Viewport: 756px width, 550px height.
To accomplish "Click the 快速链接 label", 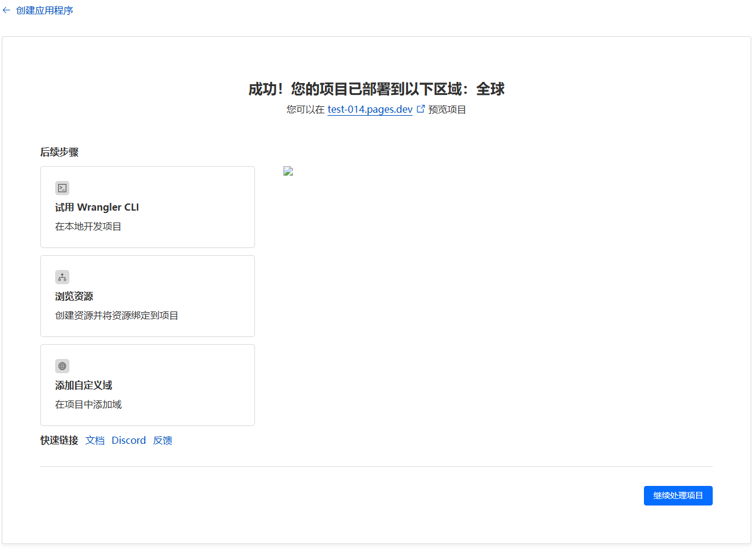I will pos(59,440).
